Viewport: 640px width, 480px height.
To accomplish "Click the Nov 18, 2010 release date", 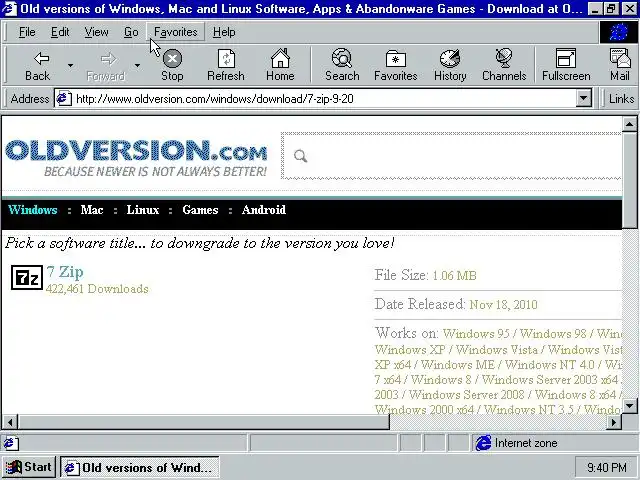I will [503, 304].
